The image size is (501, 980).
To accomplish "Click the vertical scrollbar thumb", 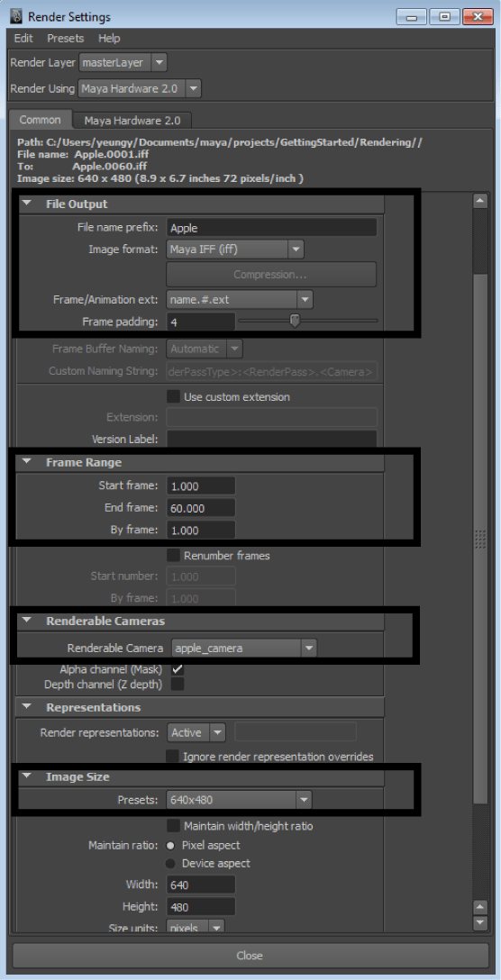I will [x=479, y=538].
